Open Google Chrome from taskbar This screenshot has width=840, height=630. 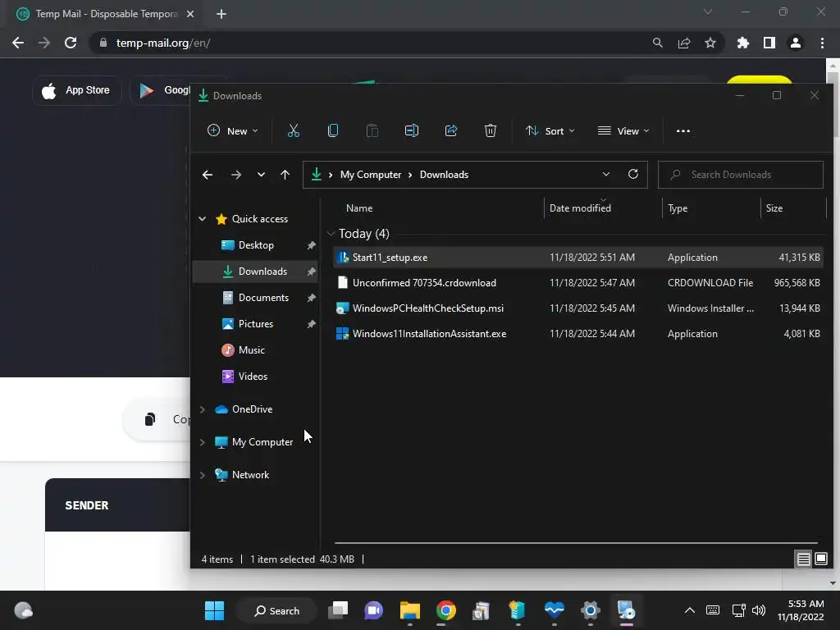(x=445, y=610)
